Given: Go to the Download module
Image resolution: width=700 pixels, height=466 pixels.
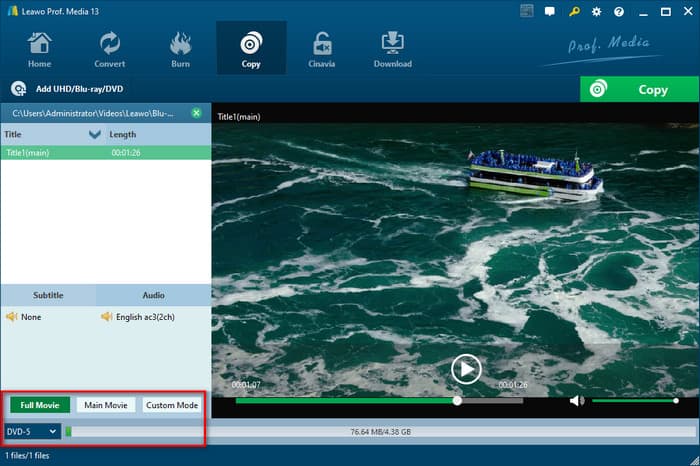Looking at the screenshot, I should click(392, 50).
